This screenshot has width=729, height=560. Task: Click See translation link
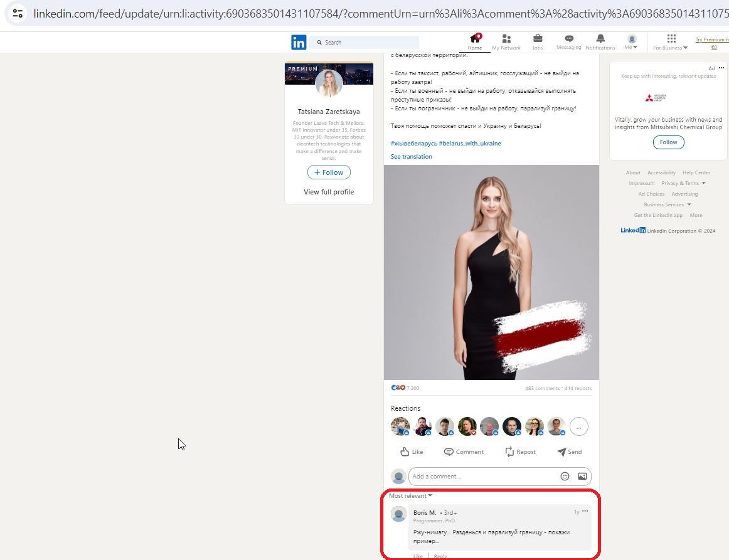412,157
